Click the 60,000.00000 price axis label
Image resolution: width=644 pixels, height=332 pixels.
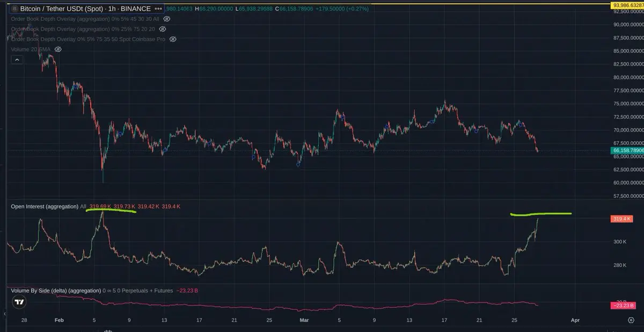coord(627,183)
